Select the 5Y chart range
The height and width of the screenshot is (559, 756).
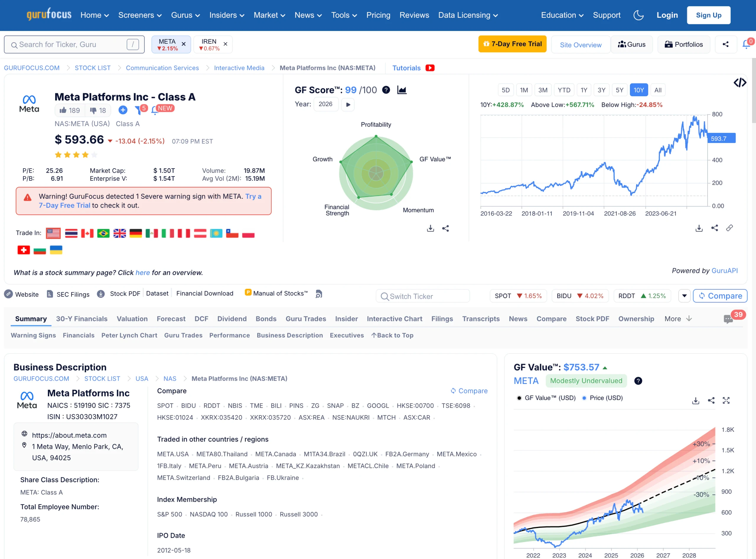click(619, 90)
